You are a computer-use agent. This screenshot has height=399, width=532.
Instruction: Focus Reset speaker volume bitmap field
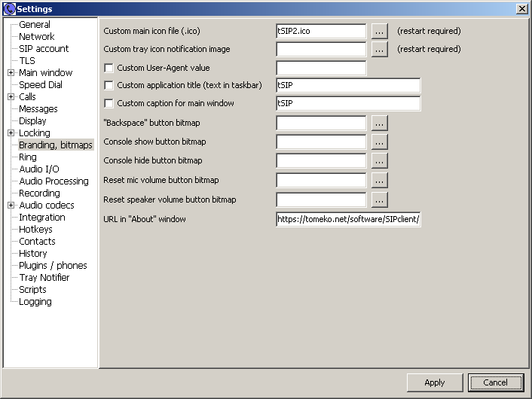(x=321, y=200)
